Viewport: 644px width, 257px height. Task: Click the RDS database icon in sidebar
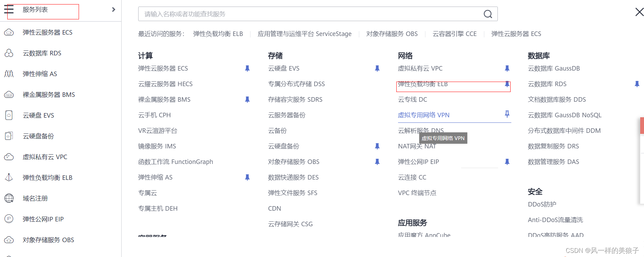tap(9, 53)
